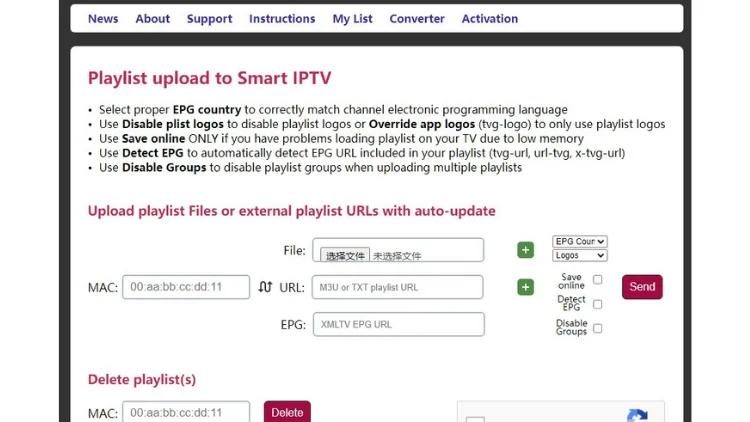Click the 'EPG country' bold text

(x=207, y=110)
